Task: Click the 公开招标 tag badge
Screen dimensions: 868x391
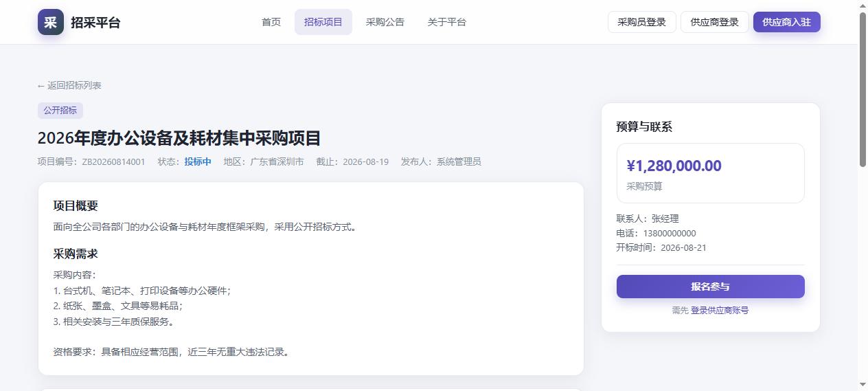Action: pos(60,111)
